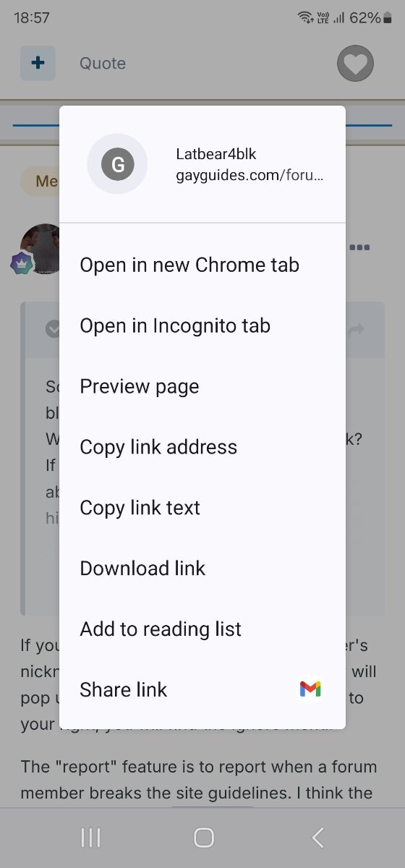Tap the gray G site favicon
This screenshot has height=868, width=405.
tap(117, 164)
